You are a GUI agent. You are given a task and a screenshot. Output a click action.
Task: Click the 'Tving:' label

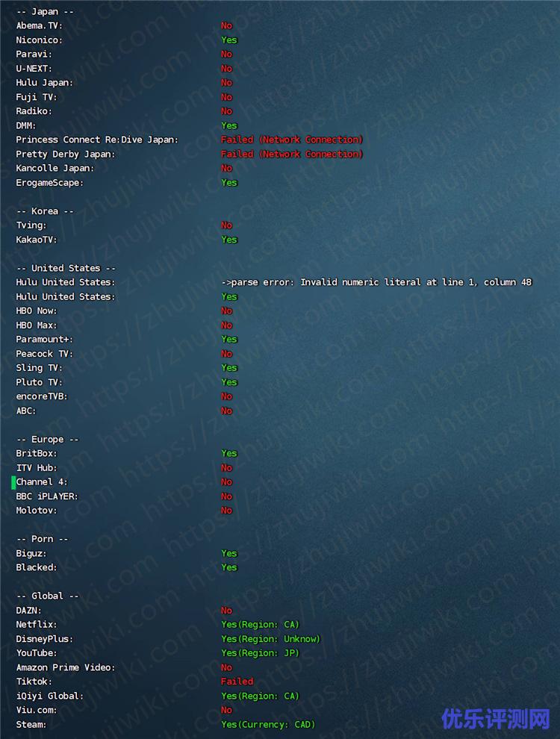coord(31,225)
